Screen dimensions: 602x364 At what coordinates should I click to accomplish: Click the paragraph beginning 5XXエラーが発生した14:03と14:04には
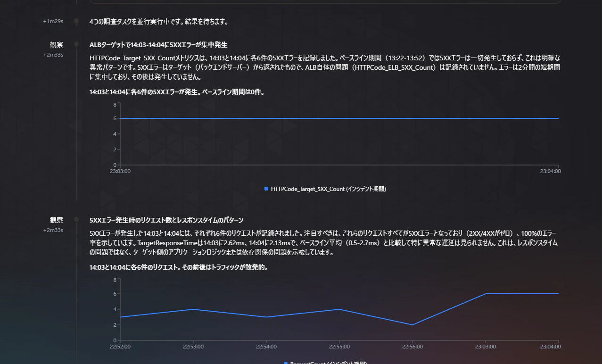pos(325,242)
